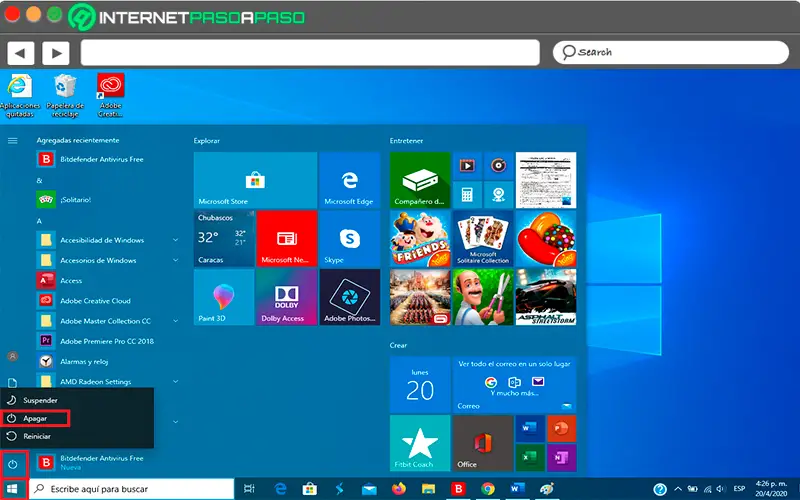Image resolution: width=800 pixels, height=500 pixels.
Task: Open the PowerPoint small tile
Action: [x=561, y=429]
